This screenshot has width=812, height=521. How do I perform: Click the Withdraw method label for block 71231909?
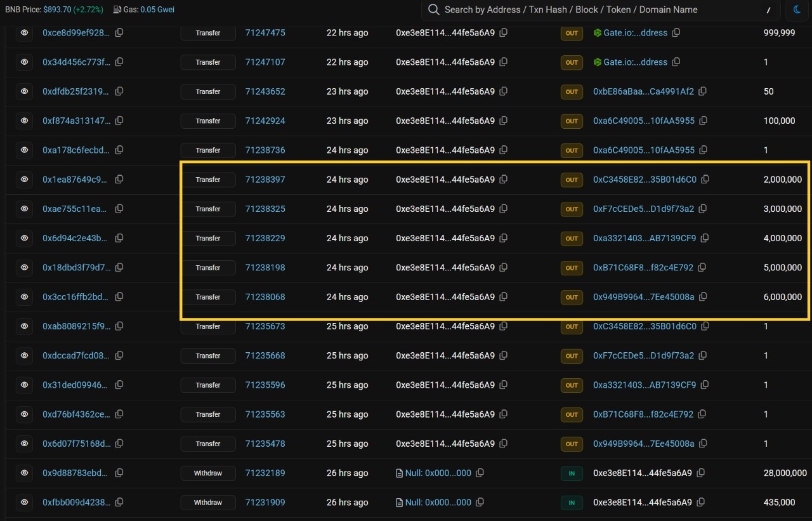pyautogui.click(x=208, y=503)
